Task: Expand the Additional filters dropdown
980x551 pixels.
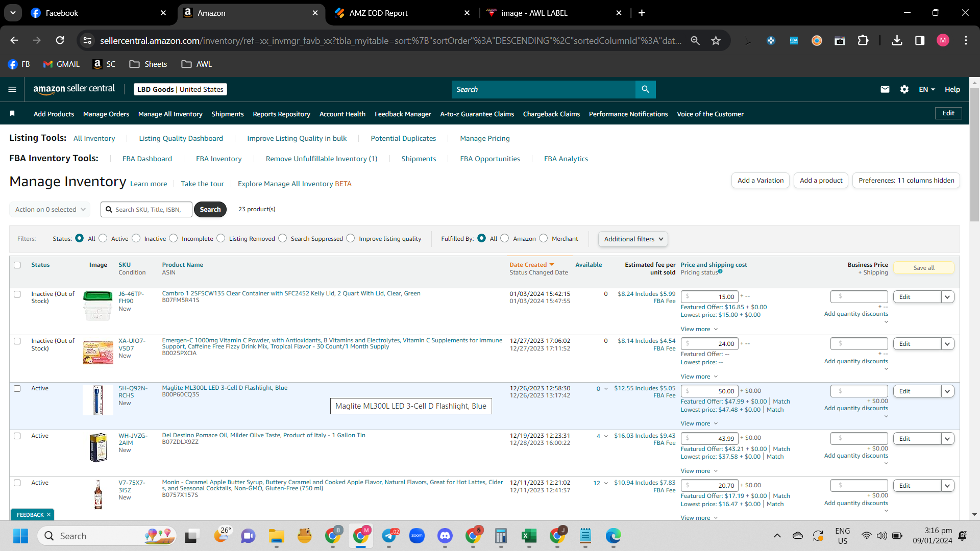Action: point(633,239)
